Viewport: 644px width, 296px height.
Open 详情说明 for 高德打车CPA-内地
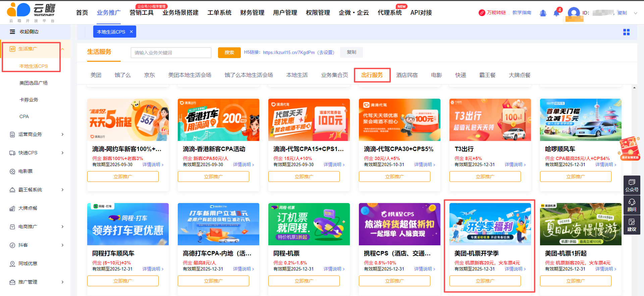(x=244, y=269)
